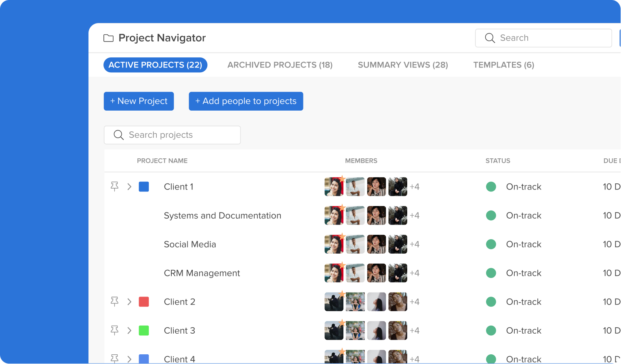This screenshot has height=364, width=621.
Task: Click the red Client 2 color swatch
Action: point(144,302)
